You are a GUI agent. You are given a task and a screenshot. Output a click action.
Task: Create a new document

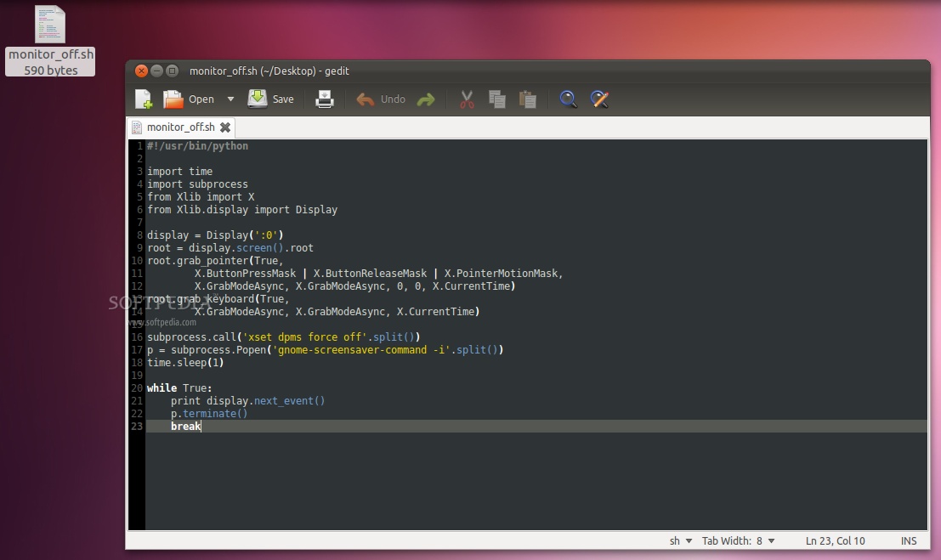(142, 99)
